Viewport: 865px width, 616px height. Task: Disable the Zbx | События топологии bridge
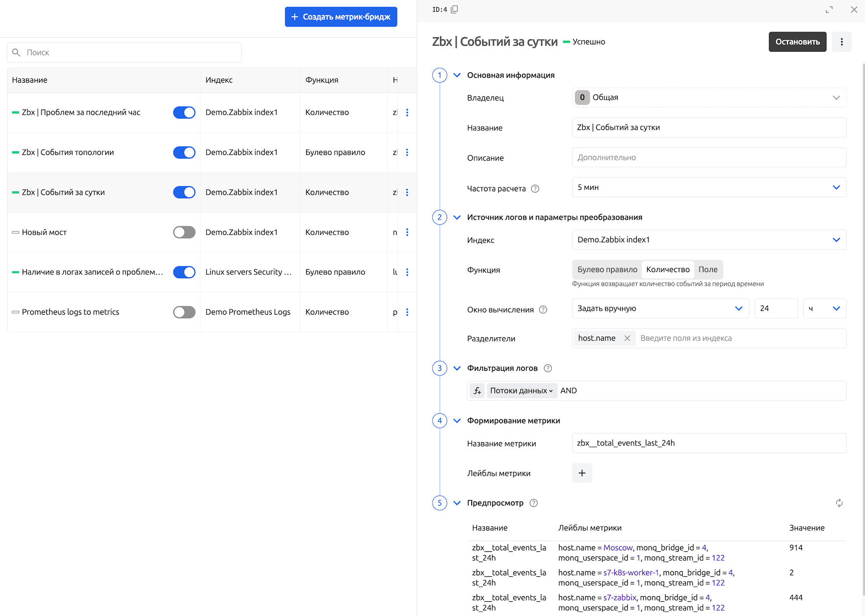tap(184, 153)
